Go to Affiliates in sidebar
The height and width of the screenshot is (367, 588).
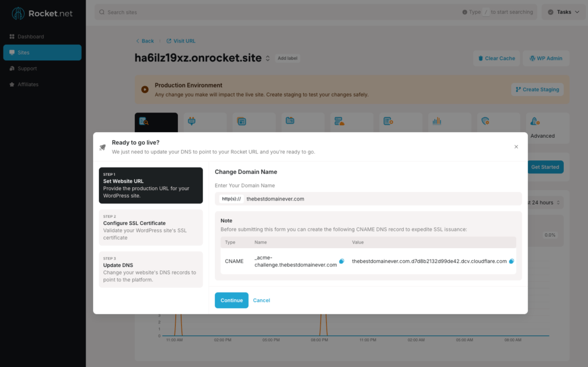click(28, 84)
